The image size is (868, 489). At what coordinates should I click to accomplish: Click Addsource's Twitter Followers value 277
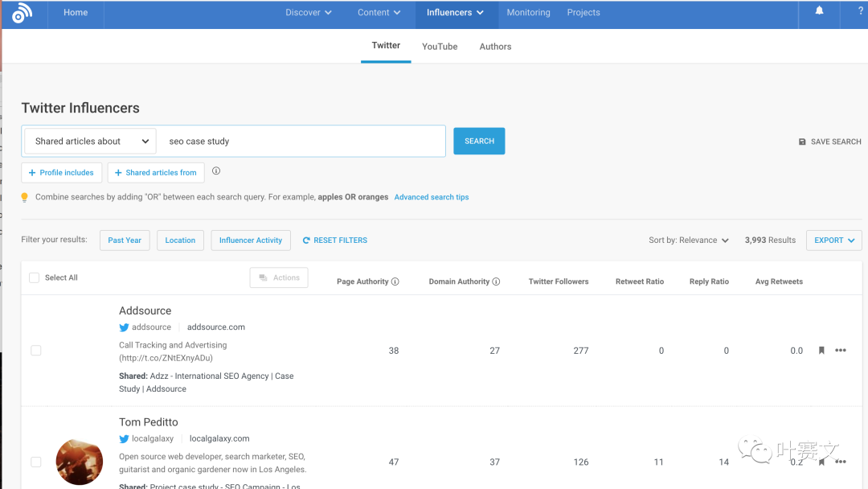click(x=581, y=351)
